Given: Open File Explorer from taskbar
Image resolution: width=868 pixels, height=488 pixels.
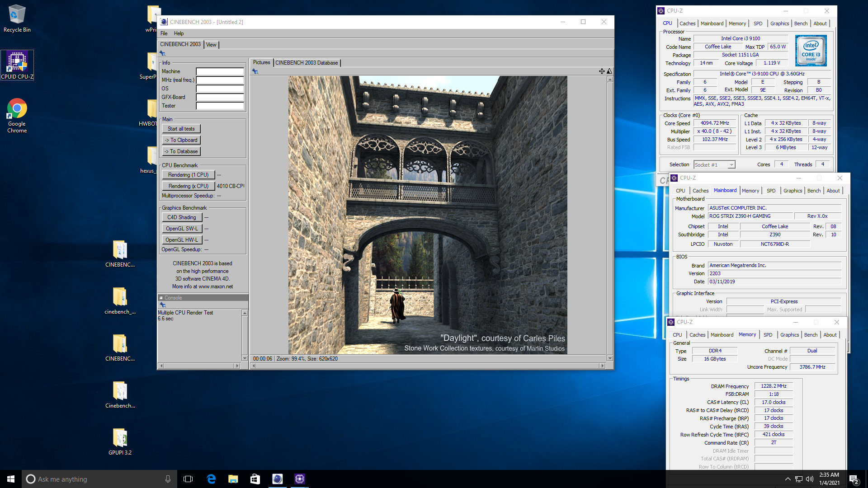Looking at the screenshot, I should coord(233,479).
